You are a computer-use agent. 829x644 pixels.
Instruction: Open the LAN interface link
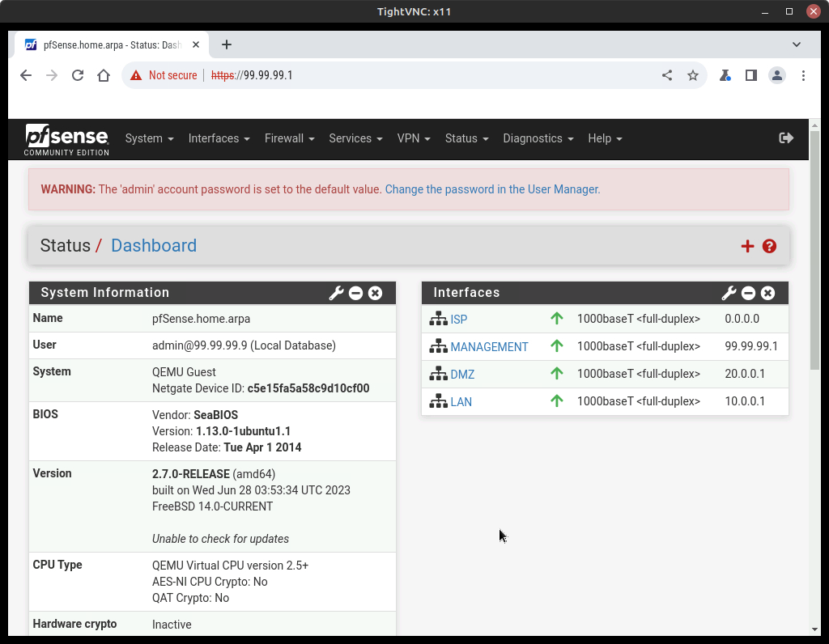click(461, 401)
